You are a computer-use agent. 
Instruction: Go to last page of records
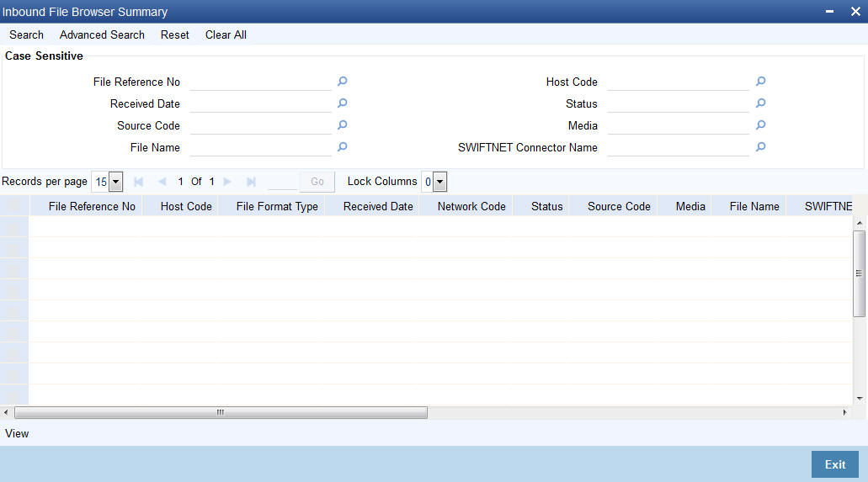pyautogui.click(x=251, y=182)
